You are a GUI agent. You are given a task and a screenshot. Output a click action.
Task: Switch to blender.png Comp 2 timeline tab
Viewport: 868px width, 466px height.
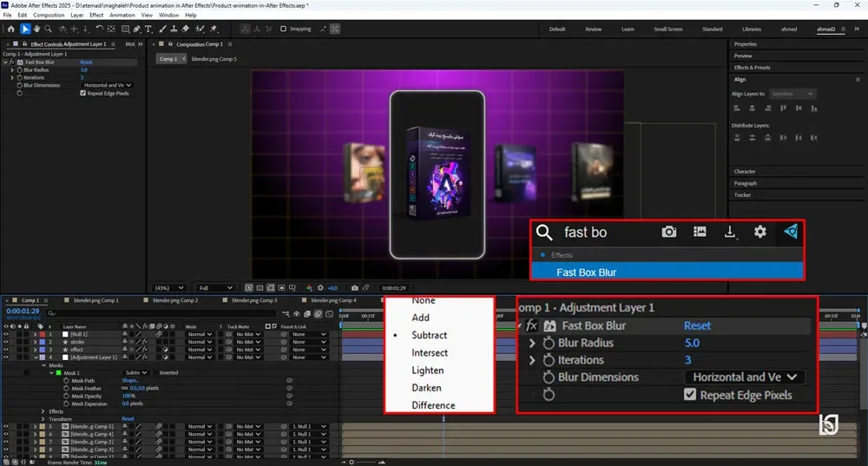coord(175,300)
